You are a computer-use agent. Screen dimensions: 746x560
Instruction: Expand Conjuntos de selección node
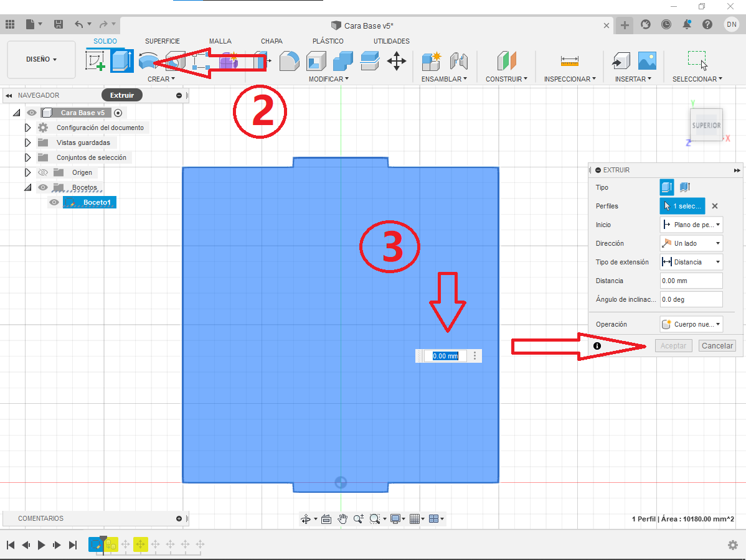point(27,157)
